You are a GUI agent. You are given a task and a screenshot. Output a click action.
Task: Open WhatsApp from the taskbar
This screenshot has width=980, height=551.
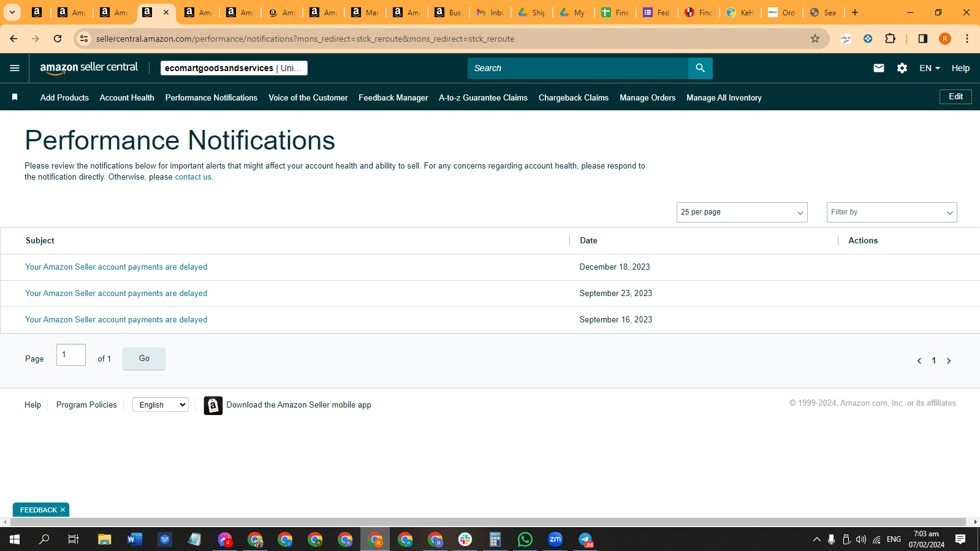525,539
